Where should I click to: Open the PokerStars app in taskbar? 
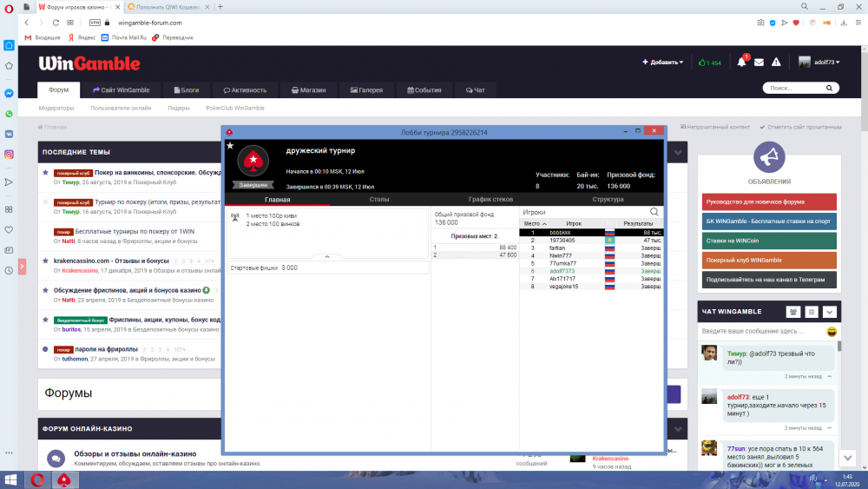coord(62,479)
